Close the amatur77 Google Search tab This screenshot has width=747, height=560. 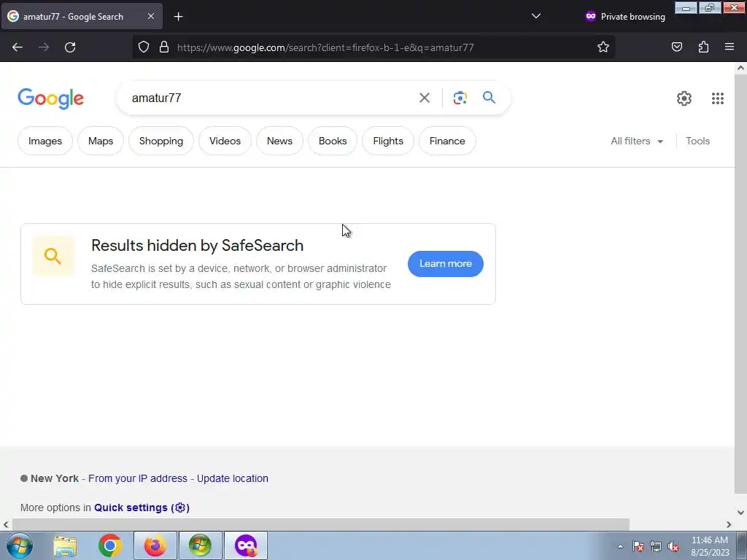point(150,16)
